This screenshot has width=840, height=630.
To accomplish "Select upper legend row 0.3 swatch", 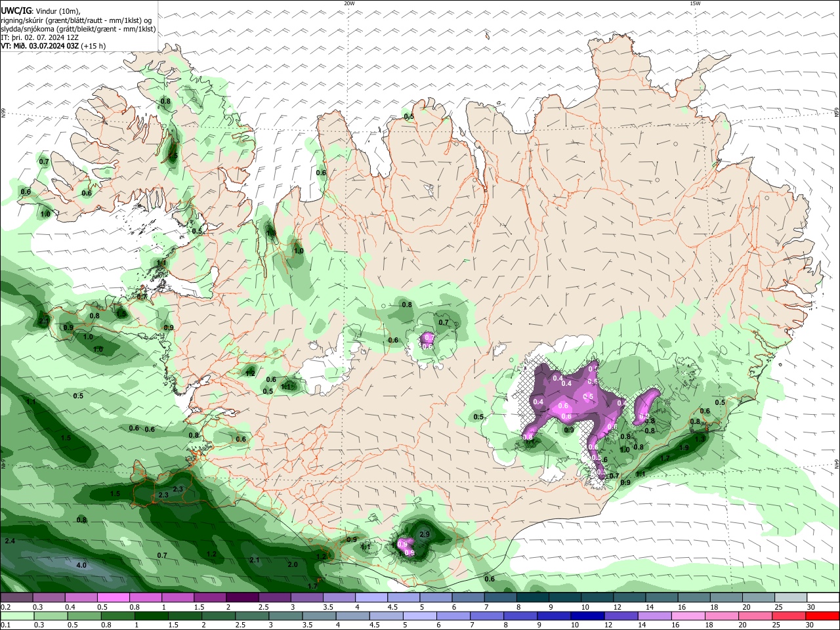I will [49, 597].
